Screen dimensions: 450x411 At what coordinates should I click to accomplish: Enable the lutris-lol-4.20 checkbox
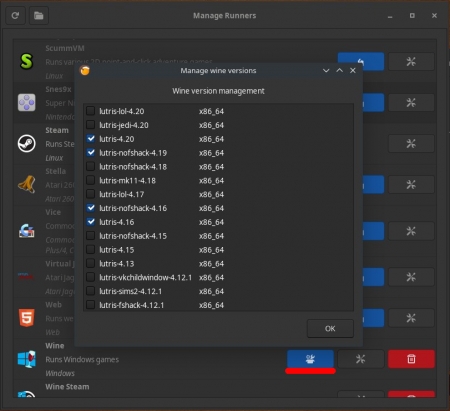(90, 111)
